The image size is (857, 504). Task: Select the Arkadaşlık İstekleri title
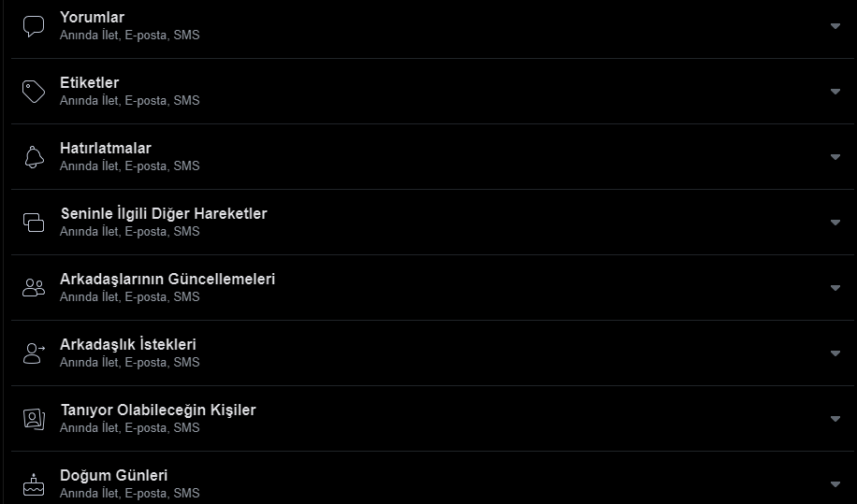[x=127, y=345]
